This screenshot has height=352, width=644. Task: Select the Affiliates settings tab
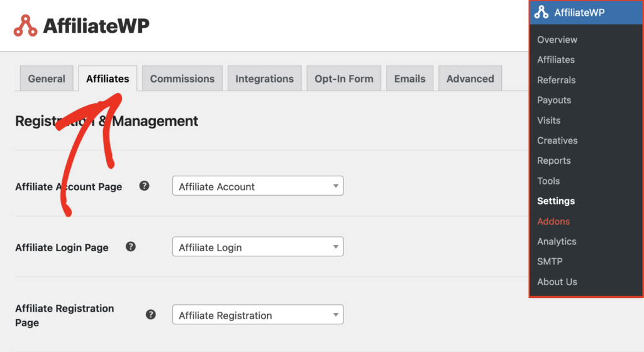108,79
